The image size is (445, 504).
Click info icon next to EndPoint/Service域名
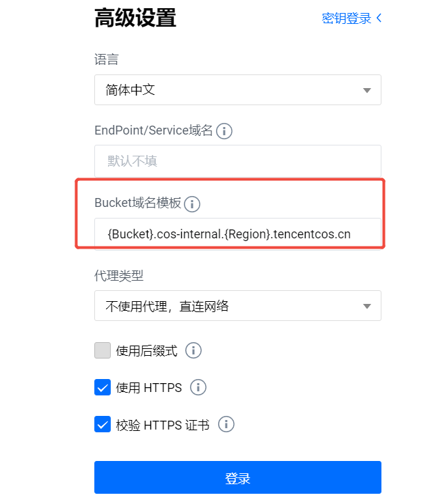pyautogui.click(x=224, y=131)
